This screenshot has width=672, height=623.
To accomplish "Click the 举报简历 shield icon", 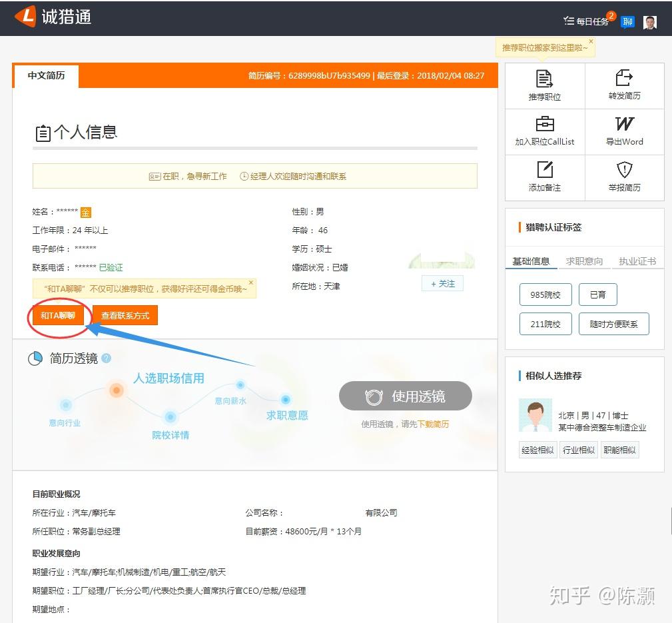I will tap(625, 169).
